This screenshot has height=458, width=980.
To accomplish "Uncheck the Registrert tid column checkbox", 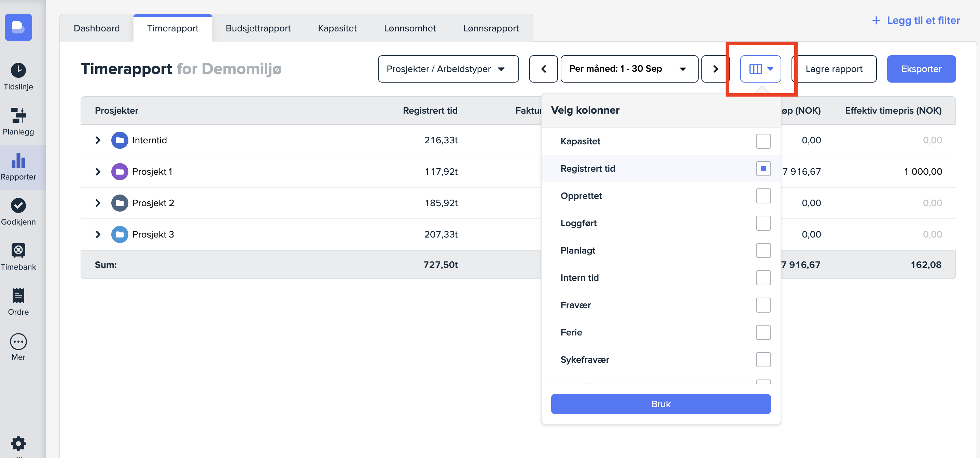I will pyautogui.click(x=763, y=168).
